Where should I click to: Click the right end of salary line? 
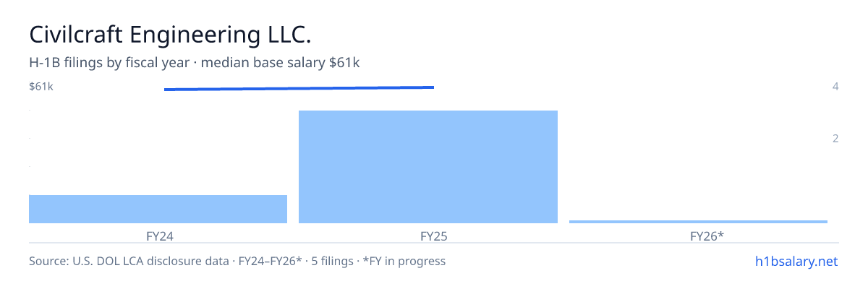pyautogui.click(x=433, y=87)
